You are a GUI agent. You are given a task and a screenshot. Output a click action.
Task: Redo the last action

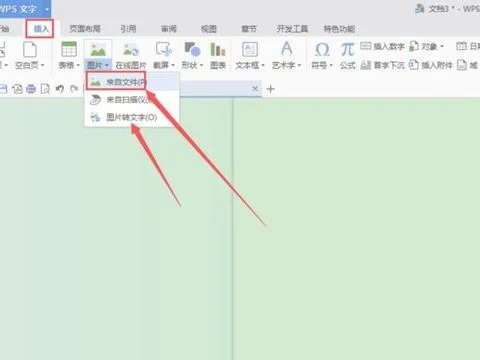[x=74, y=89]
